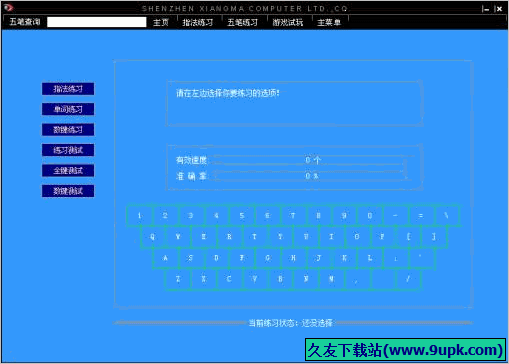
Task: Click the 全键测试 sidebar button
Action: click(68, 171)
